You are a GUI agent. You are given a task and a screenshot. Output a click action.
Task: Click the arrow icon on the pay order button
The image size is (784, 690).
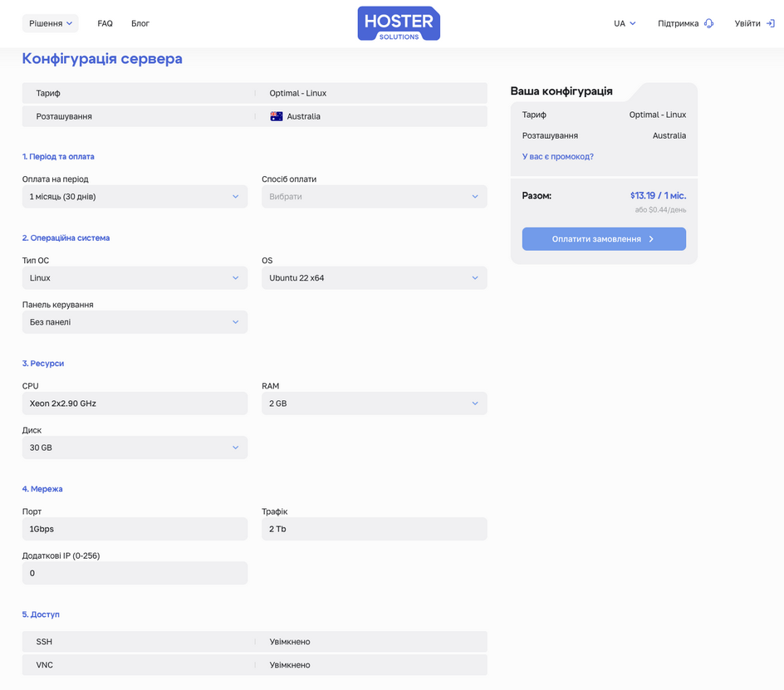tap(651, 239)
